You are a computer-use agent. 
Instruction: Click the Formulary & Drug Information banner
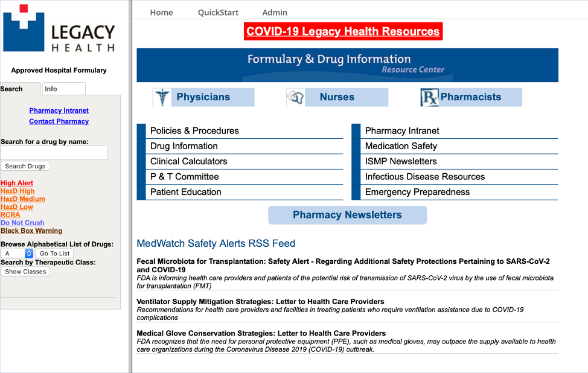347,65
